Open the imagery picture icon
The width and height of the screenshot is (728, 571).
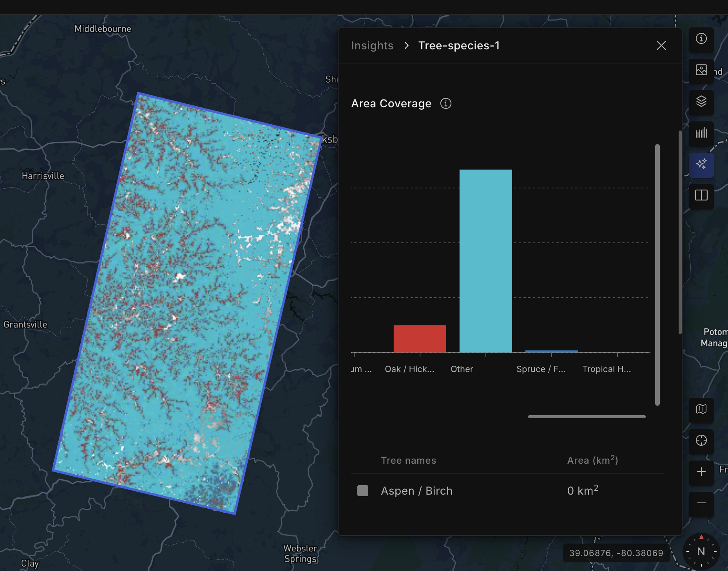pyautogui.click(x=701, y=70)
